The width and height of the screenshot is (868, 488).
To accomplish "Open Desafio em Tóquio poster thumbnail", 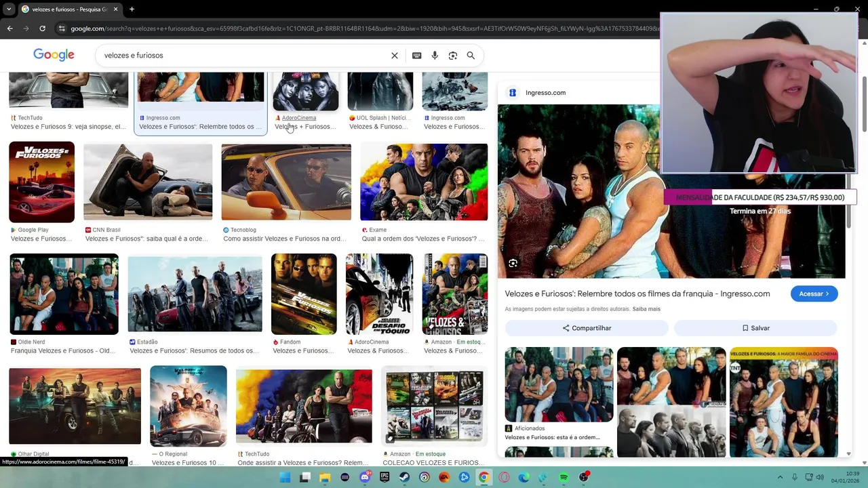I will point(379,294).
